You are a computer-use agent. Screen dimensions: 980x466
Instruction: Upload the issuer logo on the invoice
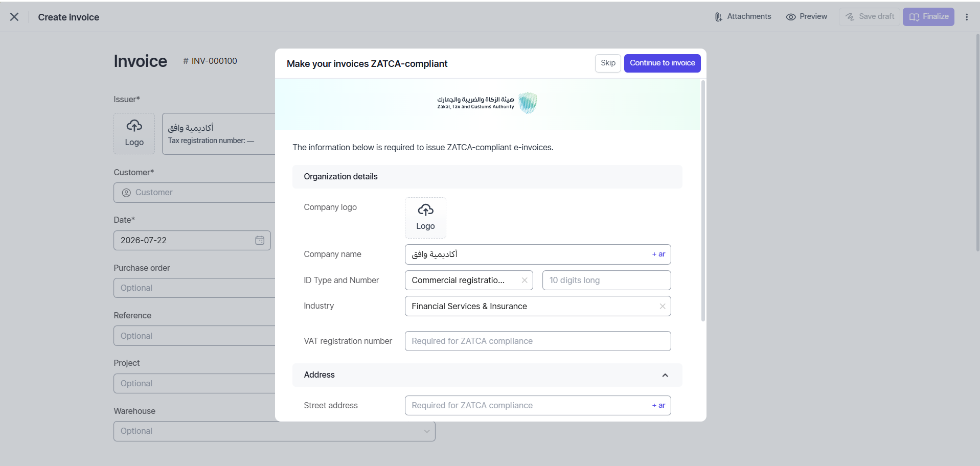coord(134,133)
